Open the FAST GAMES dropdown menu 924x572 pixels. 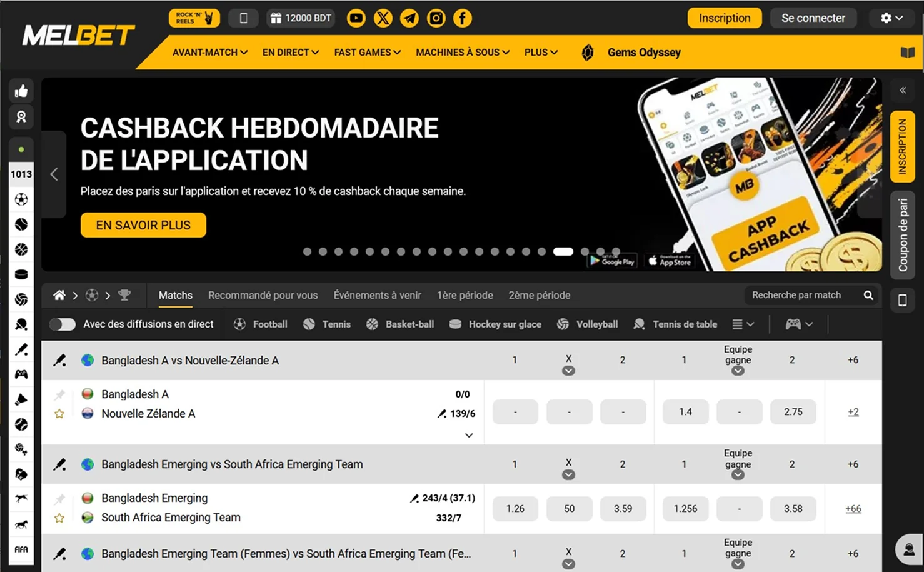368,53
